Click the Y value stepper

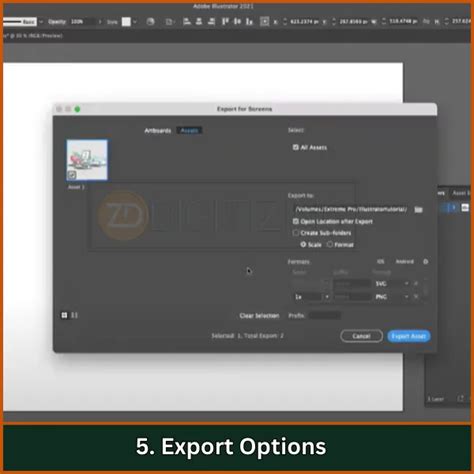pyautogui.click(x=334, y=22)
